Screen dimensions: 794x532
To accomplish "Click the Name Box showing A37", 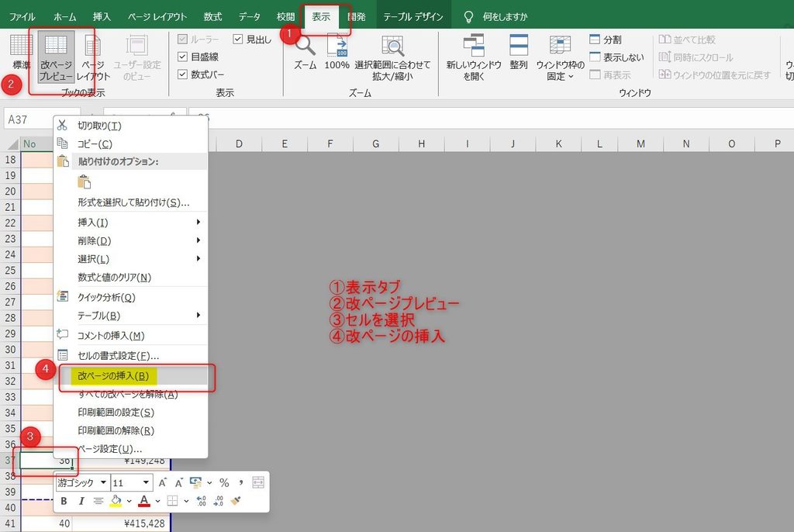I will tap(42, 119).
